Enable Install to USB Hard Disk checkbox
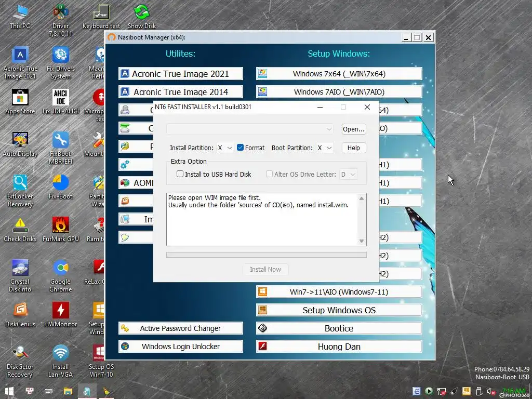Screen dimensions: 532x399 180,174
